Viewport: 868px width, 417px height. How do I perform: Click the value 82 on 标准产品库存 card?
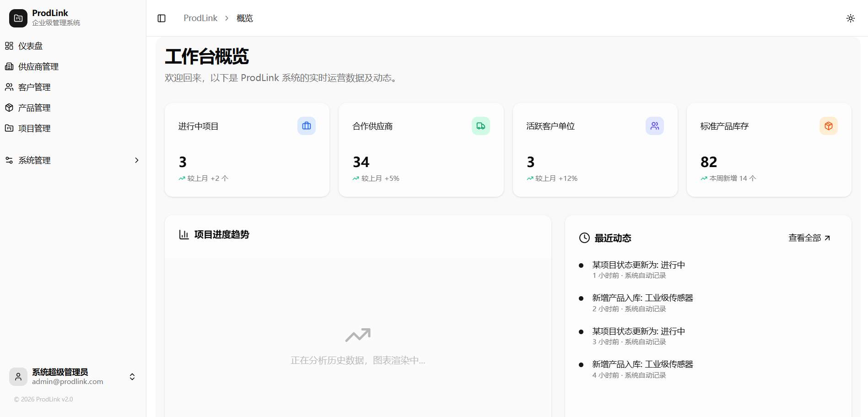click(709, 162)
